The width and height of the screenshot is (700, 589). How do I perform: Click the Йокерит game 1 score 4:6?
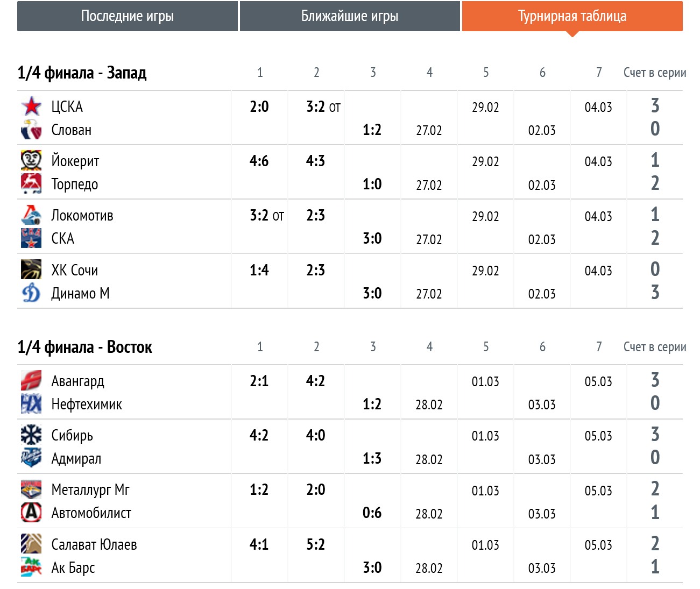[259, 161]
